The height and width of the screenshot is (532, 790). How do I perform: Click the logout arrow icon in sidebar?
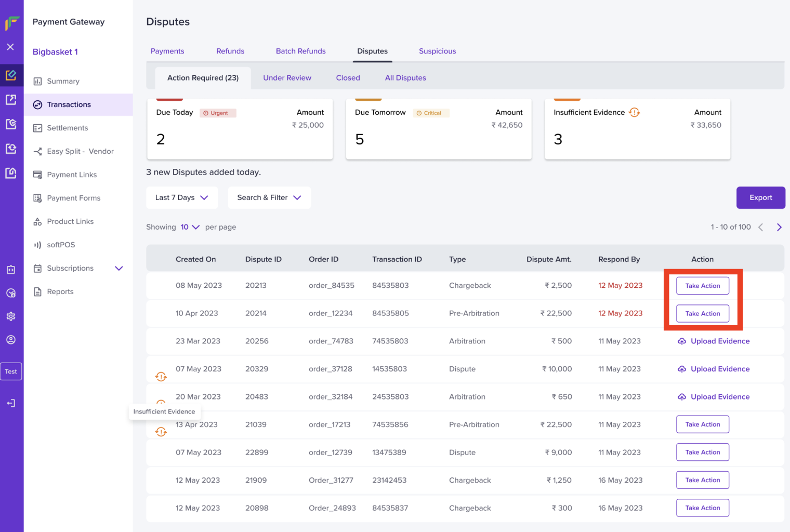[11, 403]
